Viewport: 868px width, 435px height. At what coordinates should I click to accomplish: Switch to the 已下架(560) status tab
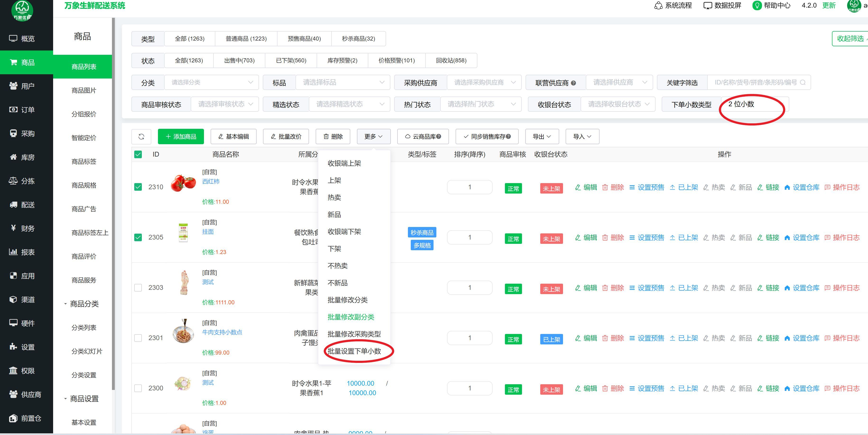(291, 60)
